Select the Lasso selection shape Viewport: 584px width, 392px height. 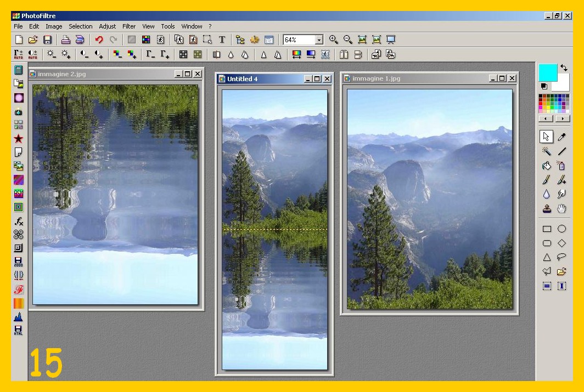561,257
